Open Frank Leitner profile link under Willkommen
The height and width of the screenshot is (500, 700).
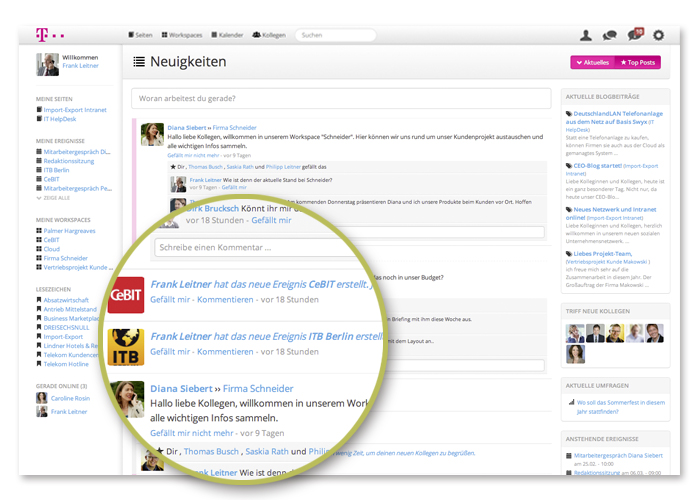point(80,66)
